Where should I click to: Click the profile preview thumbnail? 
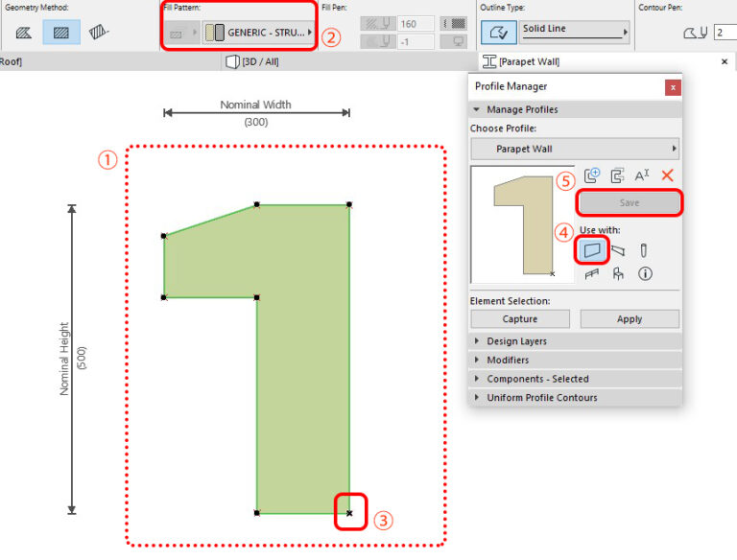pos(522,224)
